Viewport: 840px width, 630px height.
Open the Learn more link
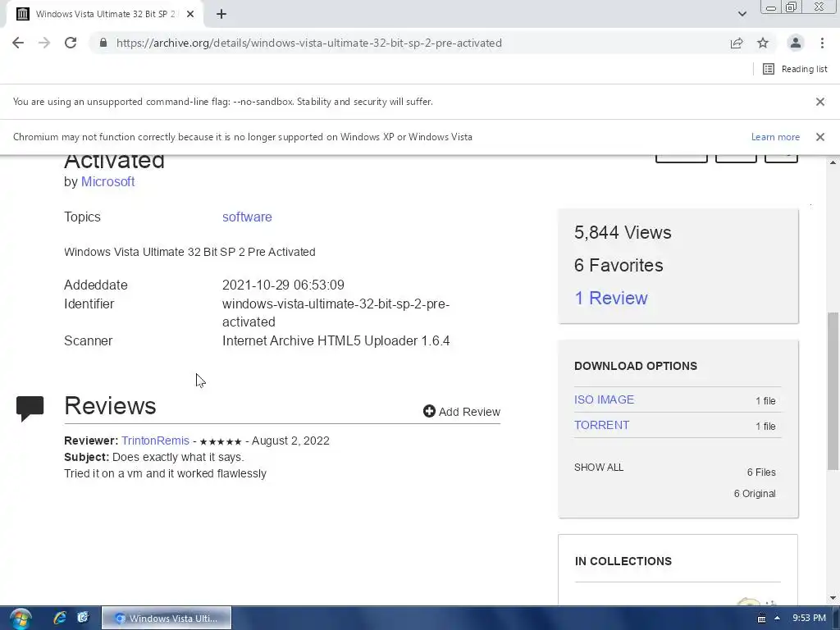pyautogui.click(x=775, y=137)
